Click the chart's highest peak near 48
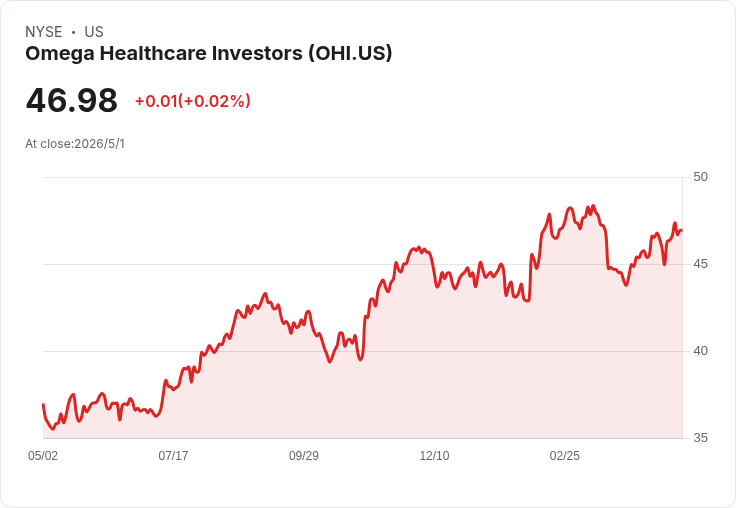Screen dimensions: 736x508 593,206
